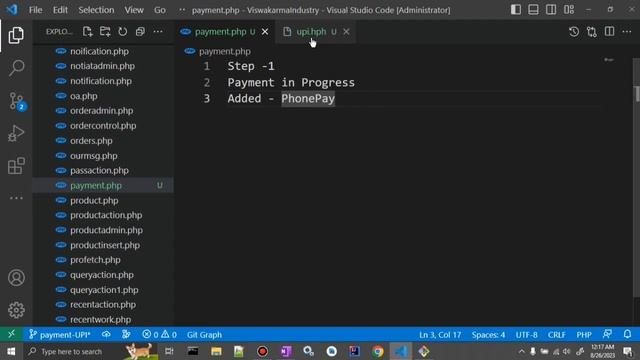Viewport: 640px width, 360px height.
Task: Open the Explorer view in activity bar
Action: [16, 36]
